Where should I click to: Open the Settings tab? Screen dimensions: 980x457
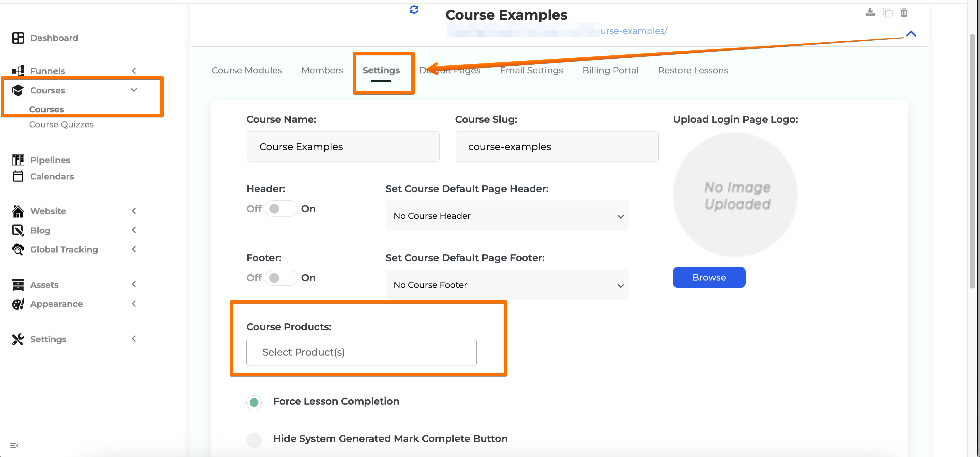381,70
